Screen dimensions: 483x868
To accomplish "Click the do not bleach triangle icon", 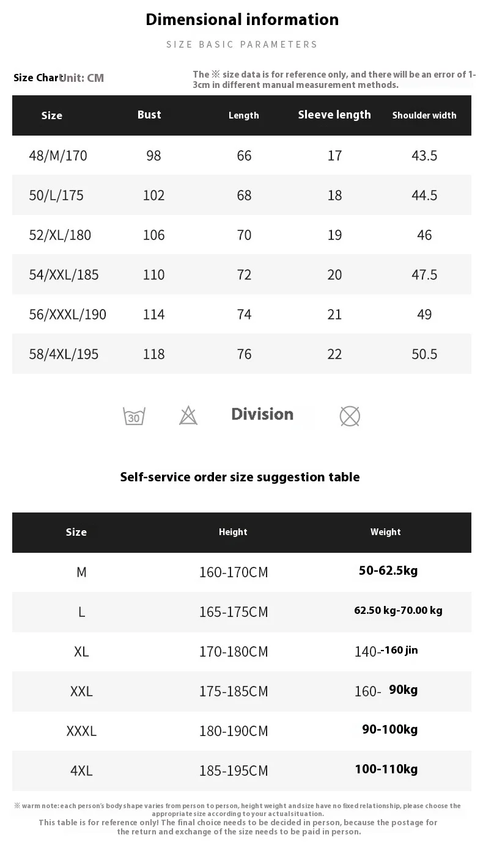I will click(x=188, y=416).
